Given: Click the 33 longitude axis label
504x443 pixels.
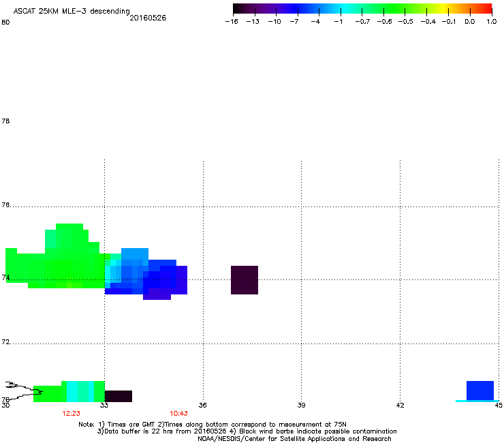Looking at the screenshot, I should pyautogui.click(x=104, y=406).
